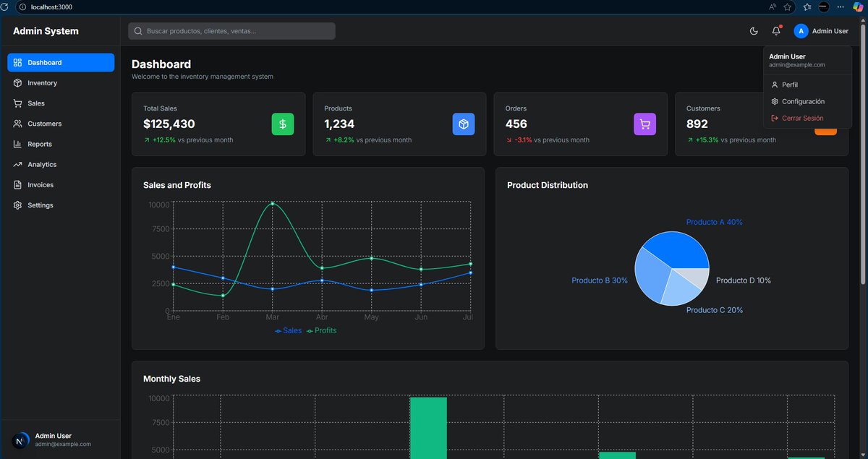Click the Reports bar-chart sidebar icon

[17, 144]
